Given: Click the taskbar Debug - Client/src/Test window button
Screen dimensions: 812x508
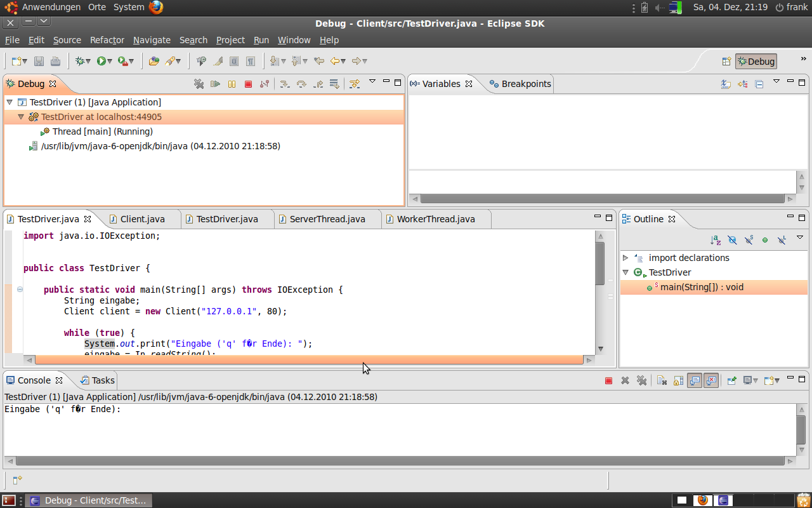Looking at the screenshot, I should click(x=88, y=500).
